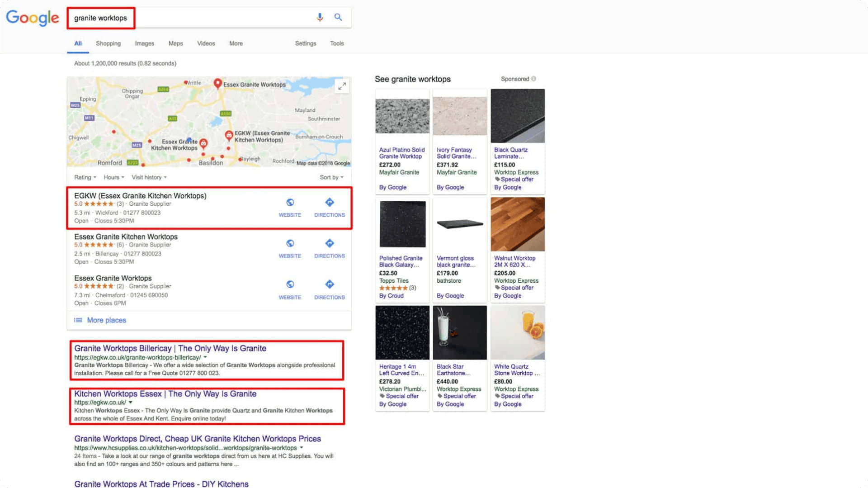
Task: Click the magnifying glass search icon
Action: point(338,17)
